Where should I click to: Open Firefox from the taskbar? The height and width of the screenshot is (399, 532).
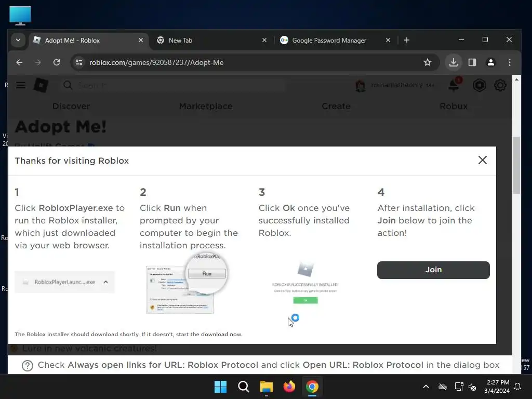(x=289, y=387)
